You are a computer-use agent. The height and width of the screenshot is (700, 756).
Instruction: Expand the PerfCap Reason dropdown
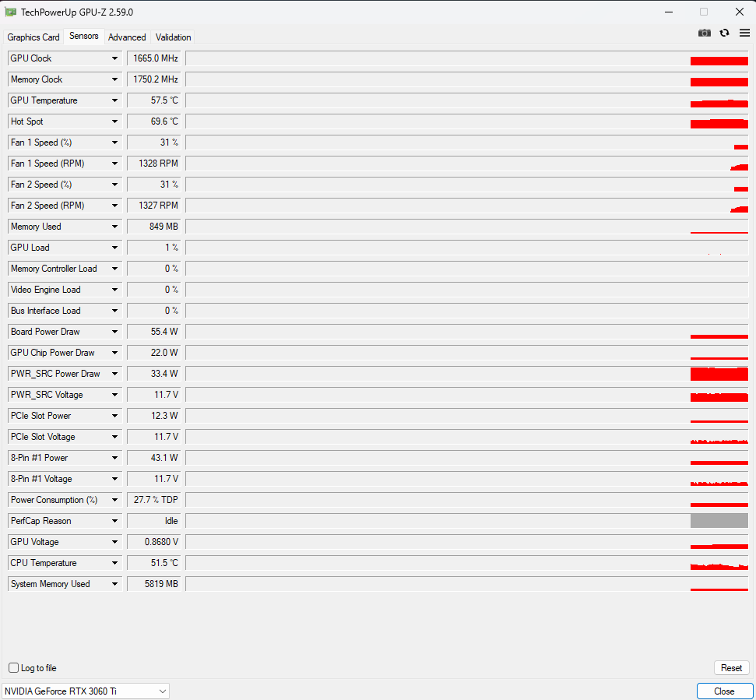pyautogui.click(x=114, y=521)
